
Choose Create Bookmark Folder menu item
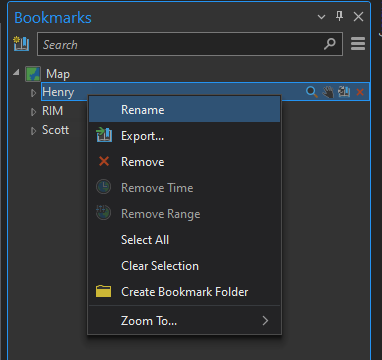(184, 292)
